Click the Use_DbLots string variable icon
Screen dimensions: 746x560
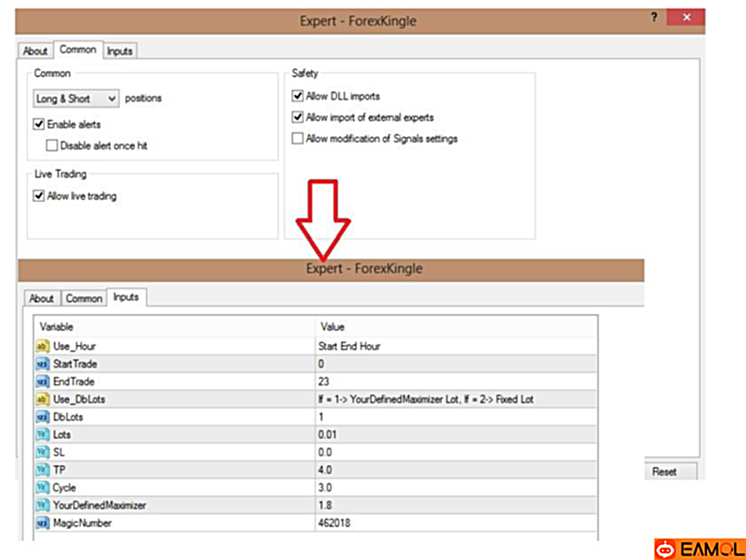pyautogui.click(x=43, y=399)
